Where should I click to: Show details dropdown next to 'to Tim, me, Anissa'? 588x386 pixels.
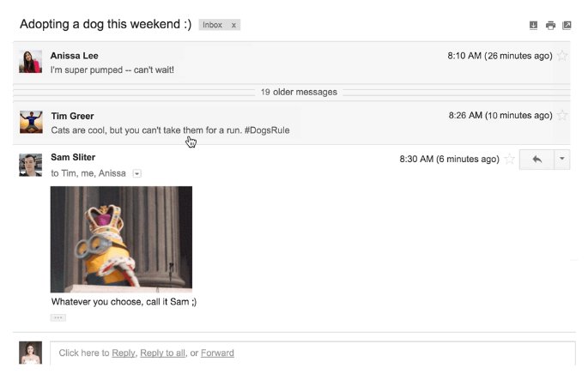[x=136, y=173]
